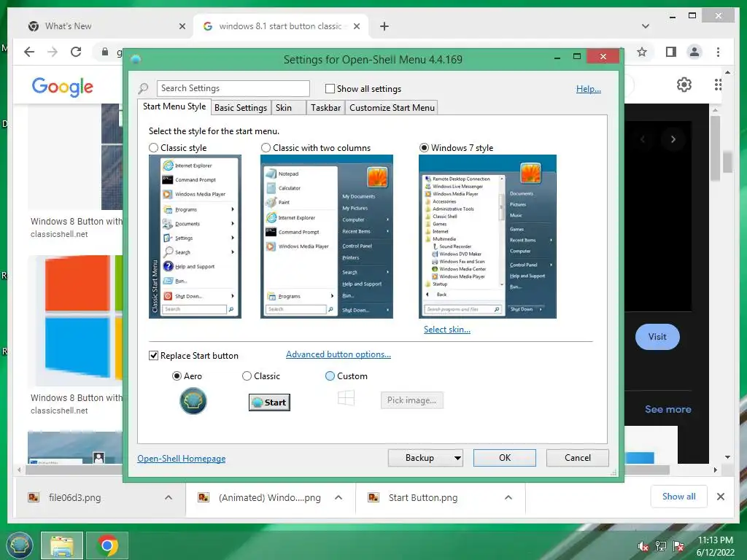Open the Chrome profile avatar
The width and height of the screenshot is (747, 560).
[x=694, y=52]
